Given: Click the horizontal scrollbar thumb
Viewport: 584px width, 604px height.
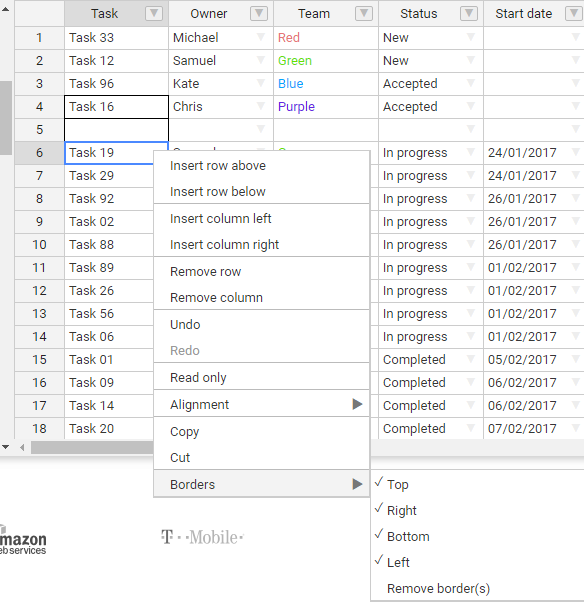Looking at the screenshot, I should click(92, 447).
